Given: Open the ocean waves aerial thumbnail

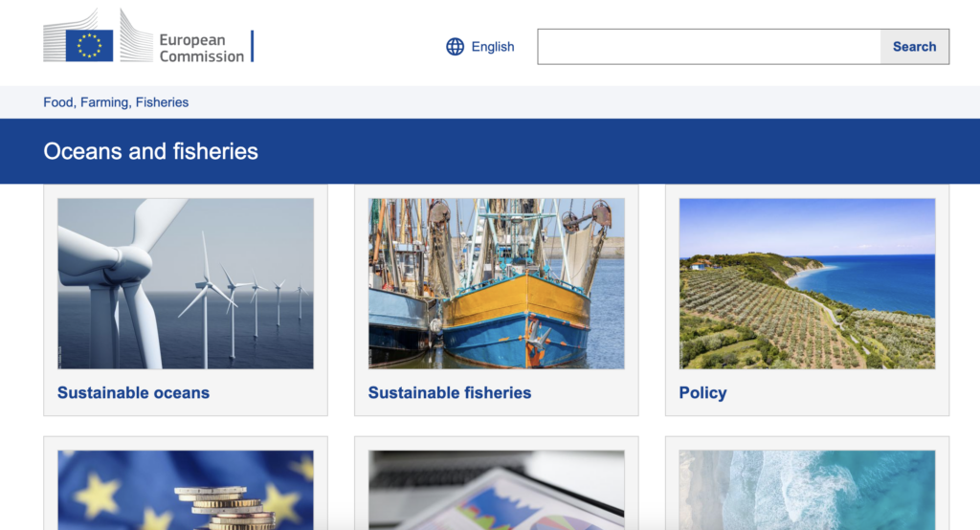Looking at the screenshot, I should tap(807, 490).
